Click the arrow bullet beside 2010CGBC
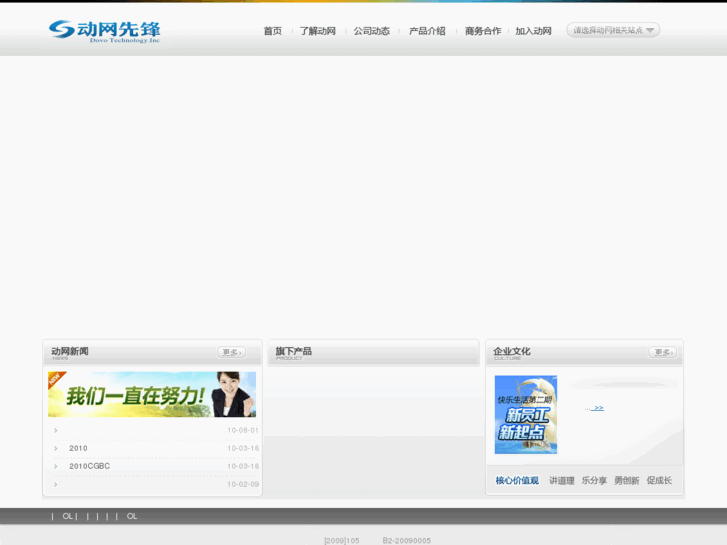Viewport: 727px width, 545px height. pyautogui.click(x=56, y=466)
